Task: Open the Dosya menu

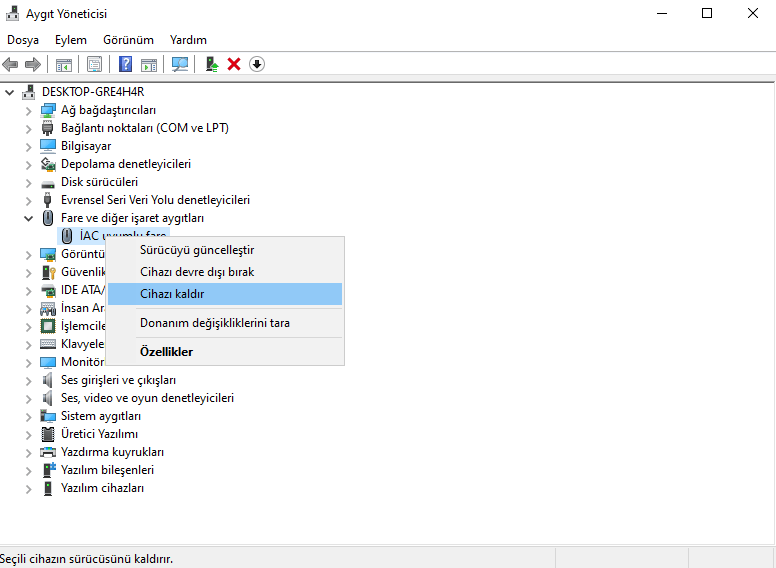Action: tap(23, 40)
